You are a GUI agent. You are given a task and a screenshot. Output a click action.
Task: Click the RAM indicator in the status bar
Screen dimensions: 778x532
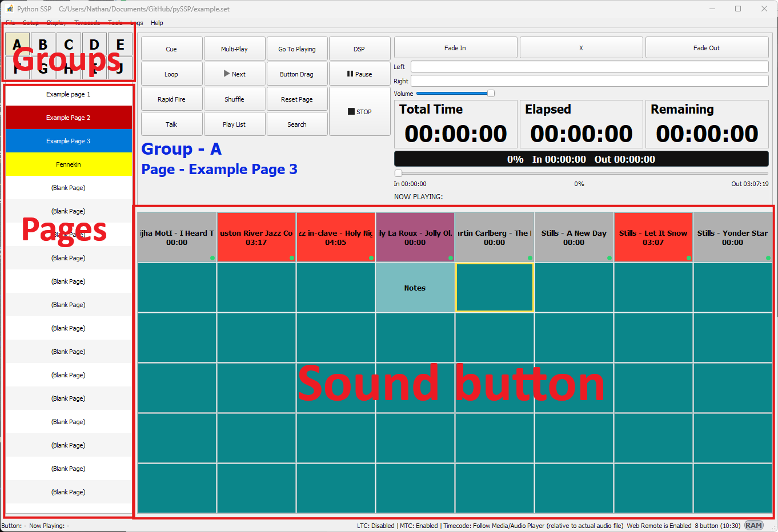click(x=754, y=525)
